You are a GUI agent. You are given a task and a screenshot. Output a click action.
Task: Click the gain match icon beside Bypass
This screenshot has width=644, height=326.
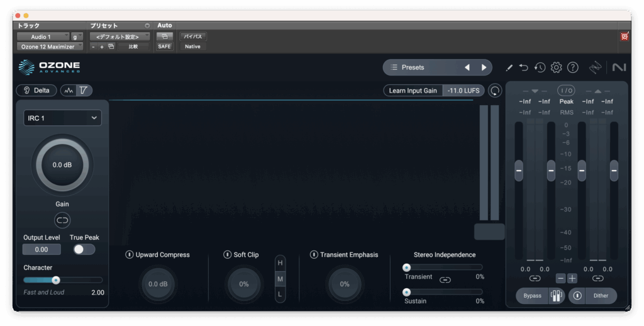click(556, 296)
